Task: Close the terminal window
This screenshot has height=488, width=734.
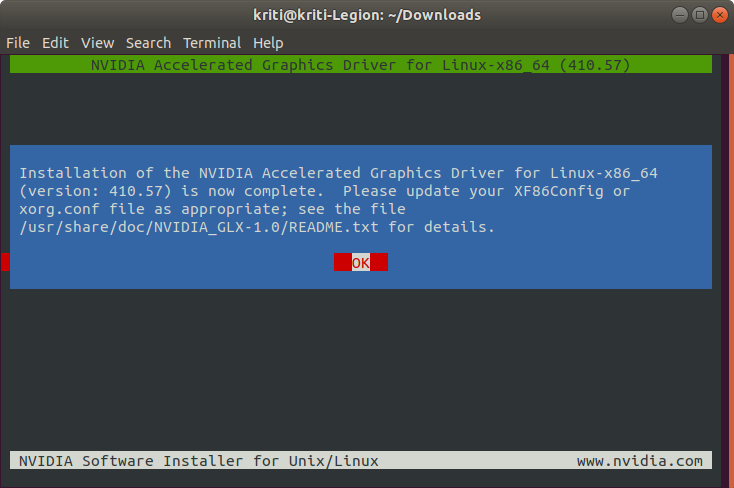Action: point(720,15)
